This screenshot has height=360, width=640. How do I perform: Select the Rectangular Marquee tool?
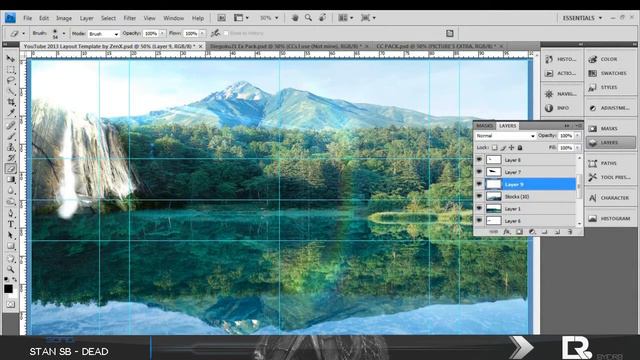pos(11,70)
